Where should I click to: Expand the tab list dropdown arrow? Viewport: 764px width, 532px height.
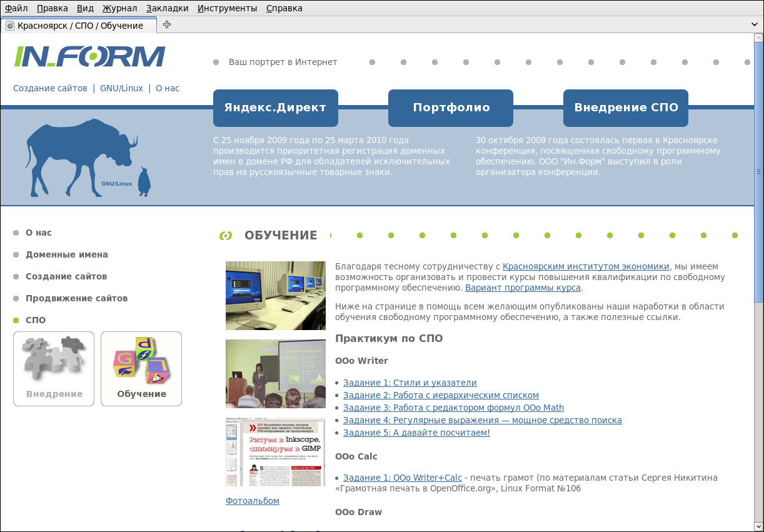[x=755, y=25]
